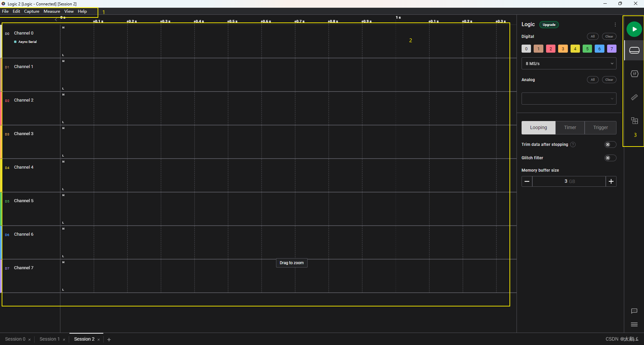The width and height of the screenshot is (644, 345).
Task: Open the Capture menu
Action: coord(32,11)
